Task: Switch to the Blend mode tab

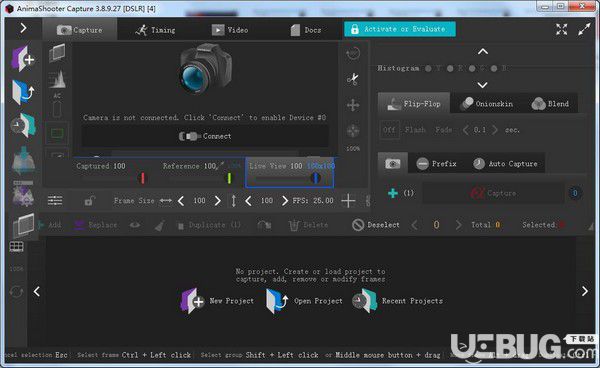Action: point(550,104)
